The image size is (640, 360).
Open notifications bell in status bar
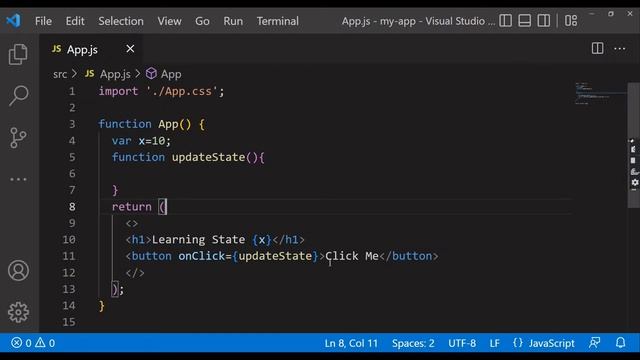coord(620,343)
